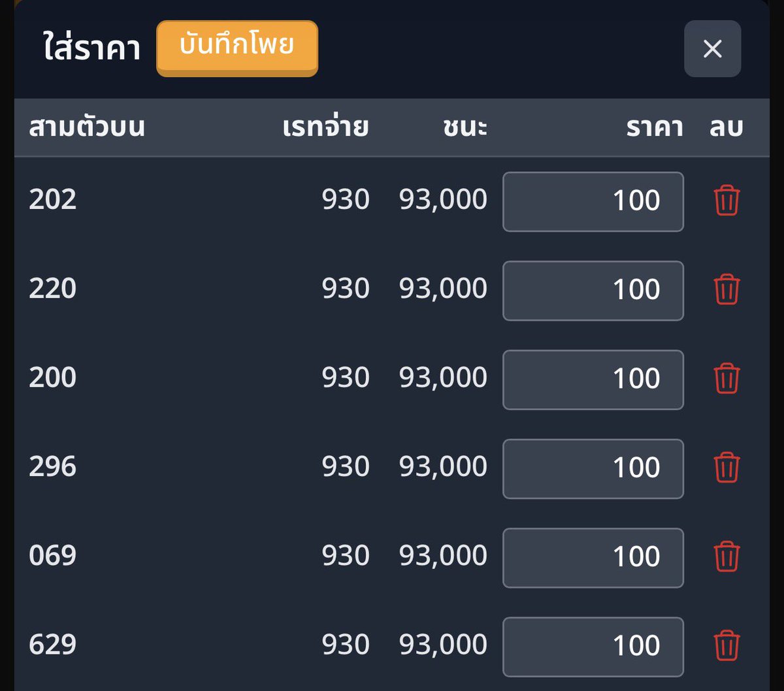Close the price entry dialog
Viewport: 784px width, 691px height.
(712, 49)
